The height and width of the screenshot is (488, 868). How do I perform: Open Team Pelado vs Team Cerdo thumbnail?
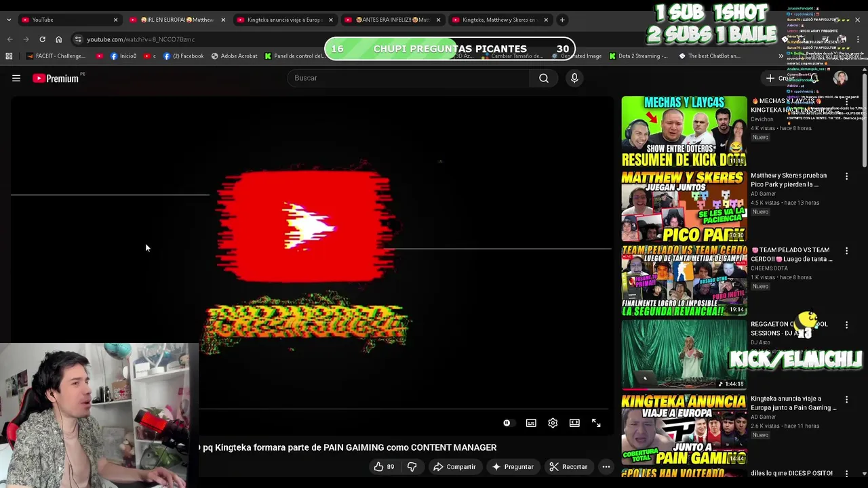[x=684, y=281]
